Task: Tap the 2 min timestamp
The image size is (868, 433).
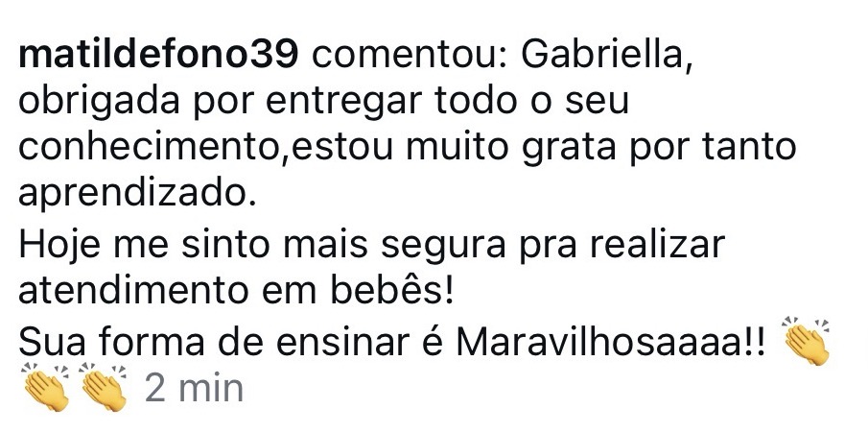Action: tap(194, 388)
